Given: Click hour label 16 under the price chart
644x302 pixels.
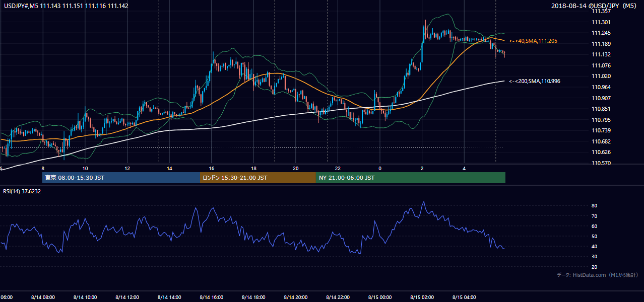Looking at the screenshot, I should point(212,168).
